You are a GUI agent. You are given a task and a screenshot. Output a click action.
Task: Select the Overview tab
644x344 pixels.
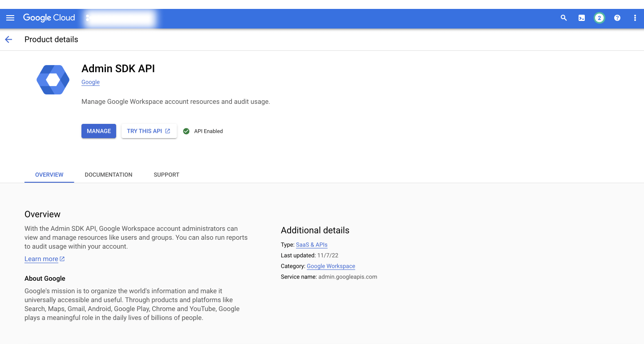(x=49, y=175)
